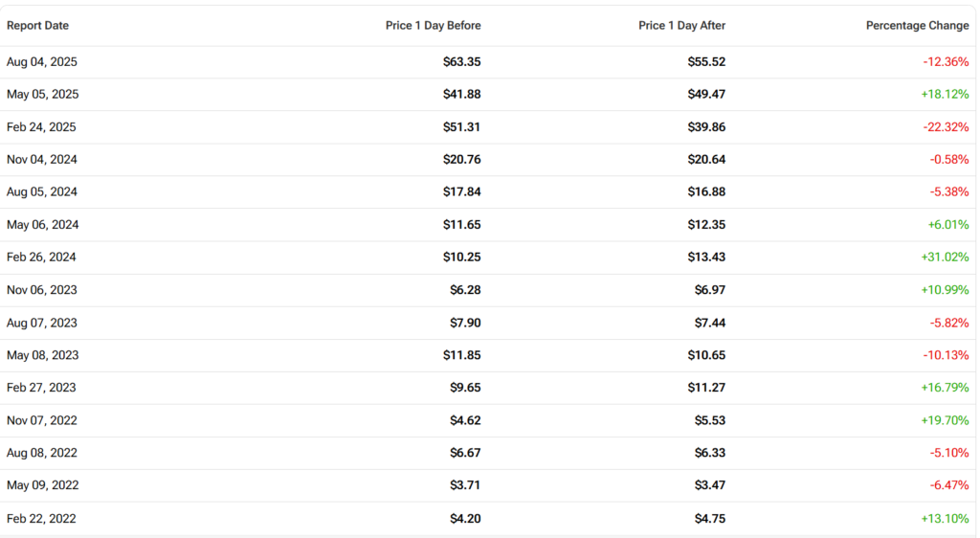The height and width of the screenshot is (538, 980).
Task: Click the $16.88 price after value
Action: (706, 191)
